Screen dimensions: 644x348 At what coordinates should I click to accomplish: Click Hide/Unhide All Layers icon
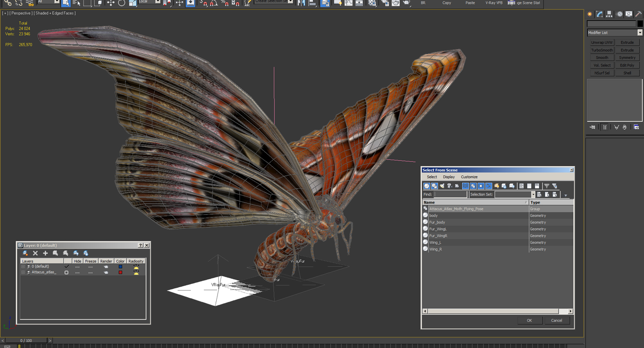pyautogui.click(x=76, y=253)
